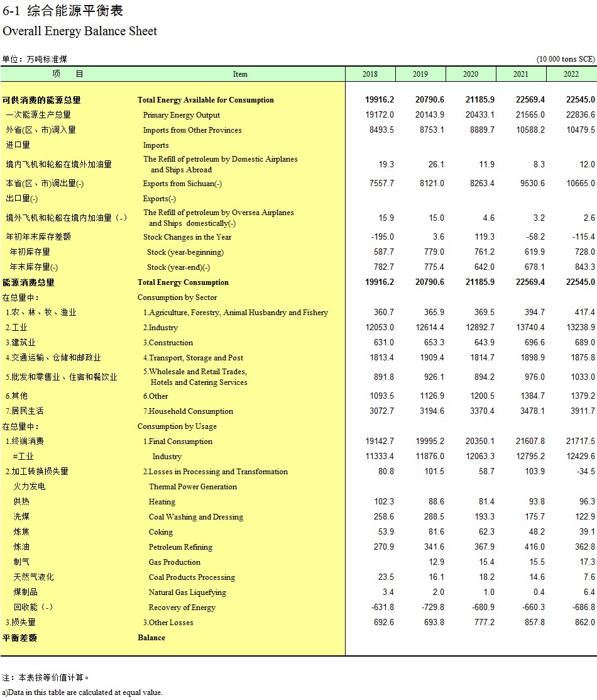Click value 3911.7 in Household Consumption row
Image resolution: width=597 pixels, height=700 pixels.
pyautogui.click(x=583, y=411)
